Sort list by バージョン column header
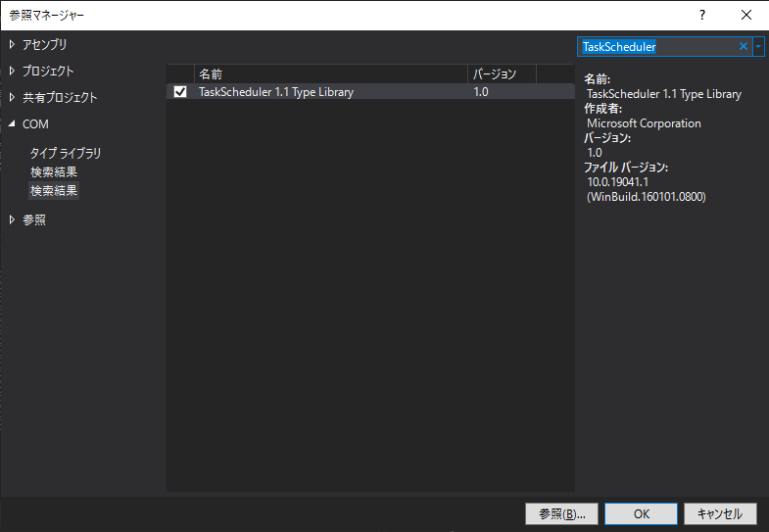 (x=502, y=73)
